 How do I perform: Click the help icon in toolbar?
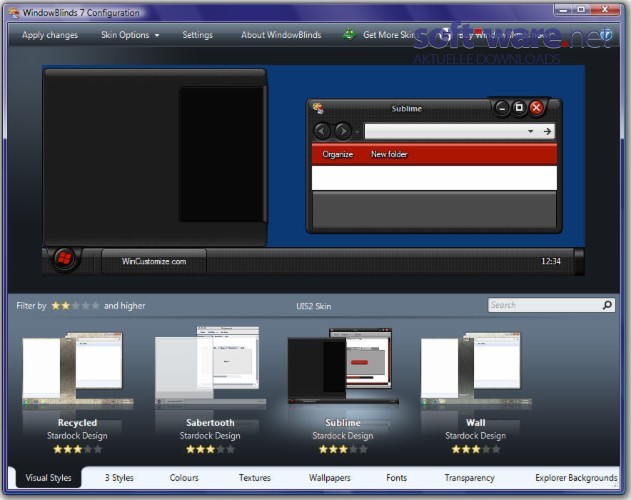point(606,35)
